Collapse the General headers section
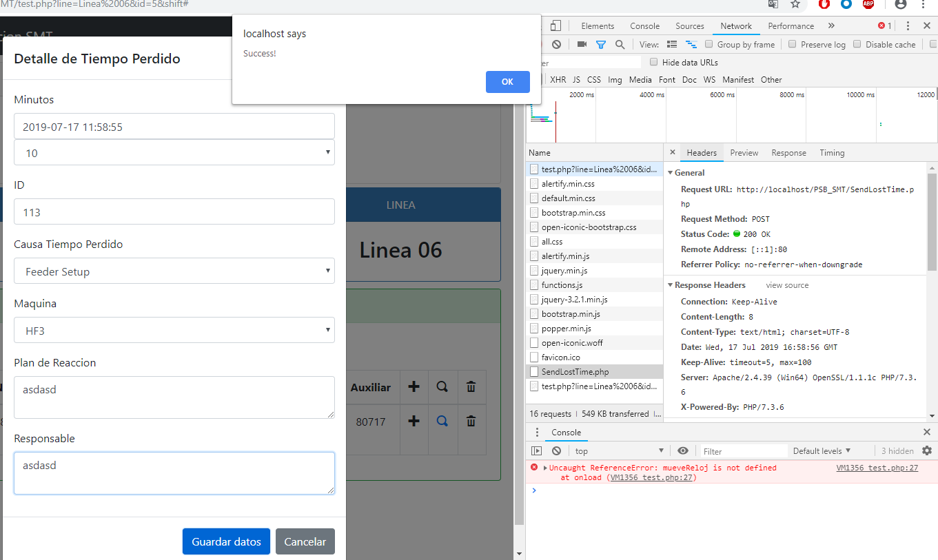The height and width of the screenshot is (560, 938). tap(671, 173)
